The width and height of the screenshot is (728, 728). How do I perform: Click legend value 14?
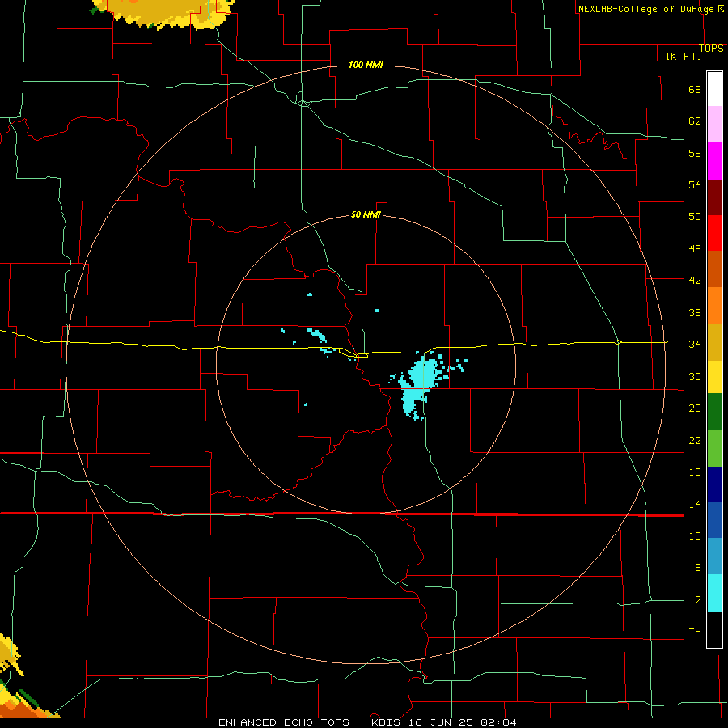(x=695, y=504)
